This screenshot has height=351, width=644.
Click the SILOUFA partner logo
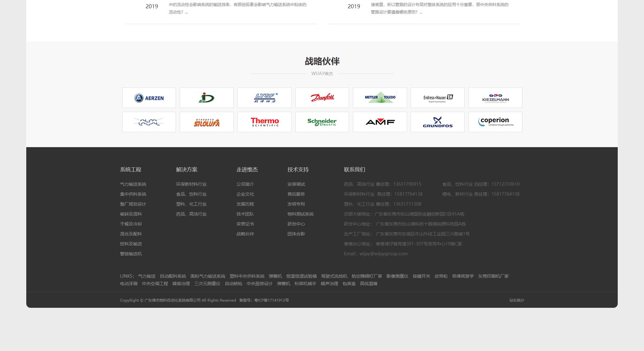click(x=207, y=122)
